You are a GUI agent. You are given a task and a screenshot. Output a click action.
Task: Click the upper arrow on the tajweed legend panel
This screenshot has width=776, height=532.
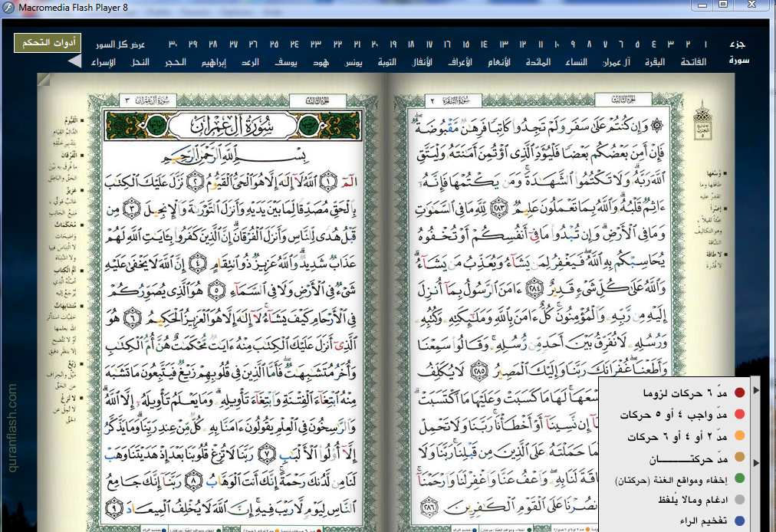[756, 390]
